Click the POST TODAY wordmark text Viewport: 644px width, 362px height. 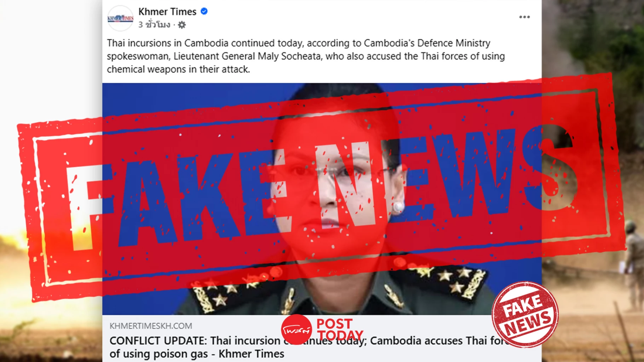click(x=340, y=329)
